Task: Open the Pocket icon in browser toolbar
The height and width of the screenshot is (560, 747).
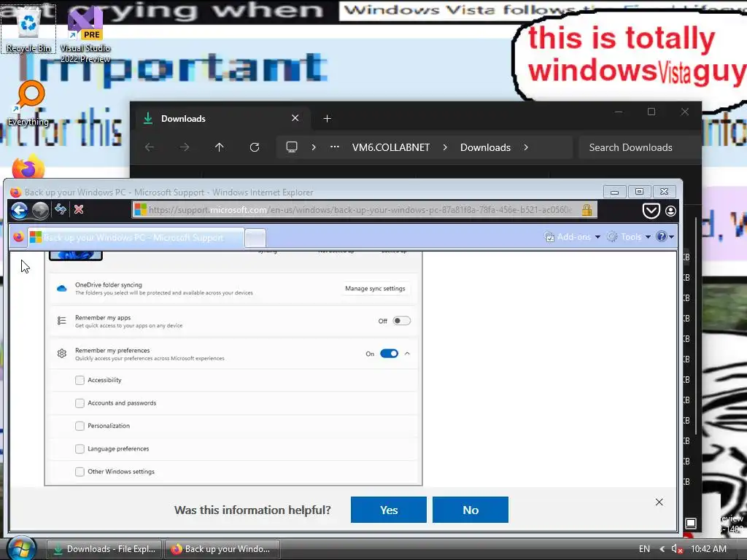Action: (651, 211)
